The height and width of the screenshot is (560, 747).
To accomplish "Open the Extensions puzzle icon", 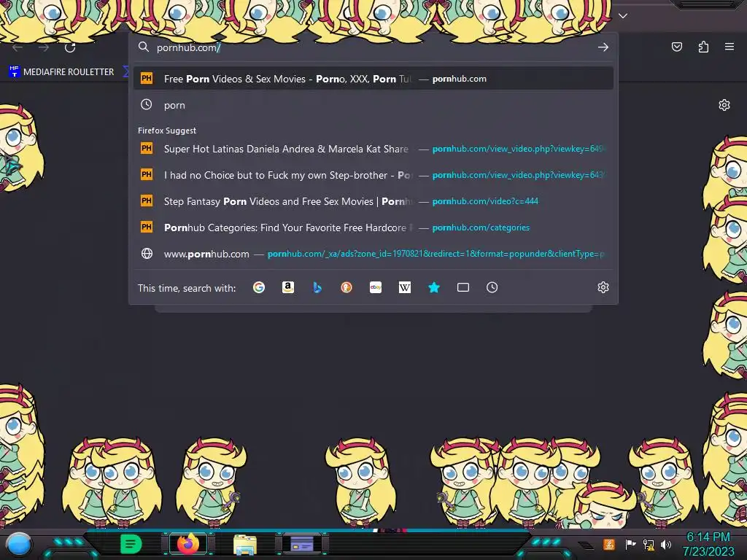I will 703,47.
